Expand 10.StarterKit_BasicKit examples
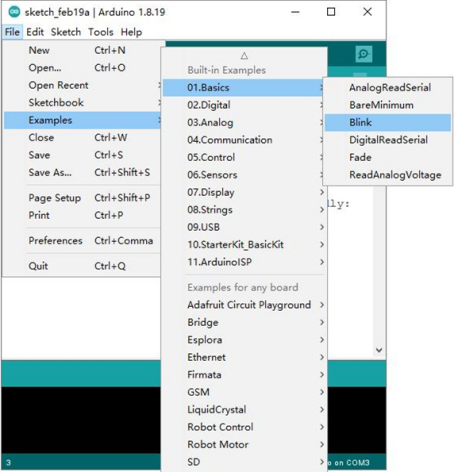 coord(244,245)
